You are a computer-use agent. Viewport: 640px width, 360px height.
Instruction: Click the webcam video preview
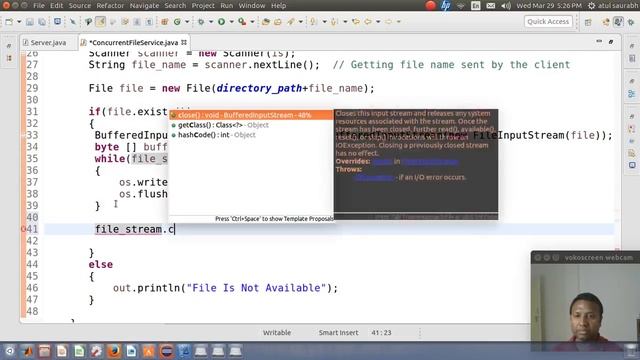[585, 307]
